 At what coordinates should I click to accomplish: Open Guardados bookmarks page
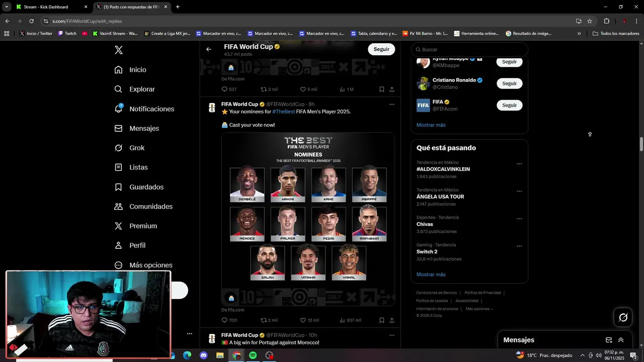139,187
